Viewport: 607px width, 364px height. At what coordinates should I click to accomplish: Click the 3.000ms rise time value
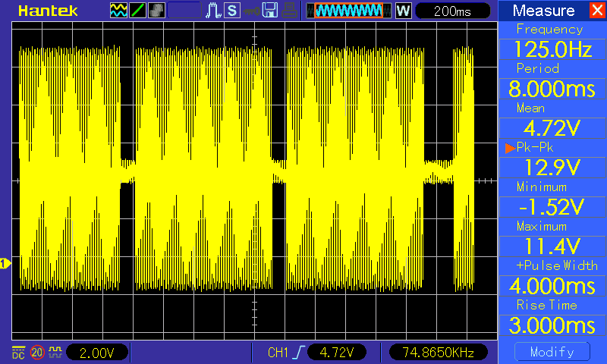point(552,325)
